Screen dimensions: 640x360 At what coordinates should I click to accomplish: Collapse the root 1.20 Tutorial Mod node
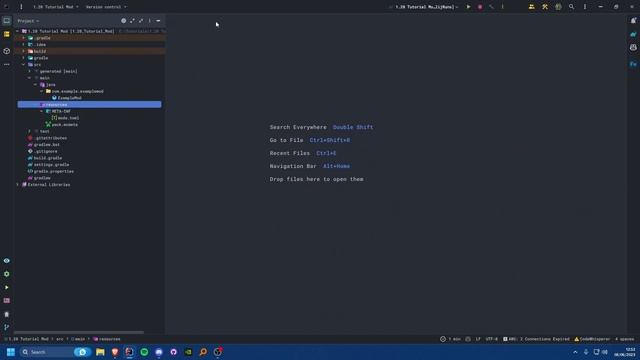(x=18, y=31)
